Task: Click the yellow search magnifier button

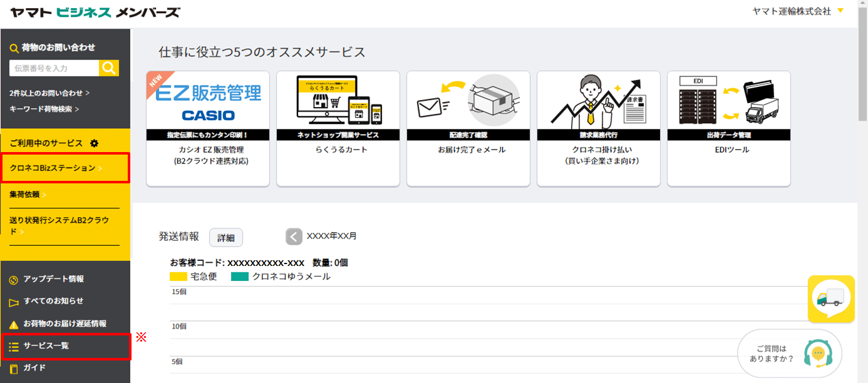Action: 109,68
